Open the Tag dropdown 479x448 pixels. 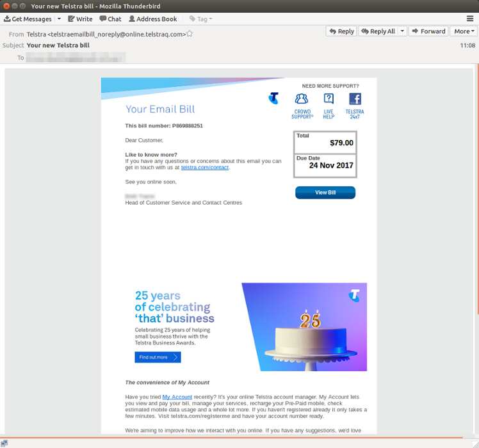pos(200,19)
